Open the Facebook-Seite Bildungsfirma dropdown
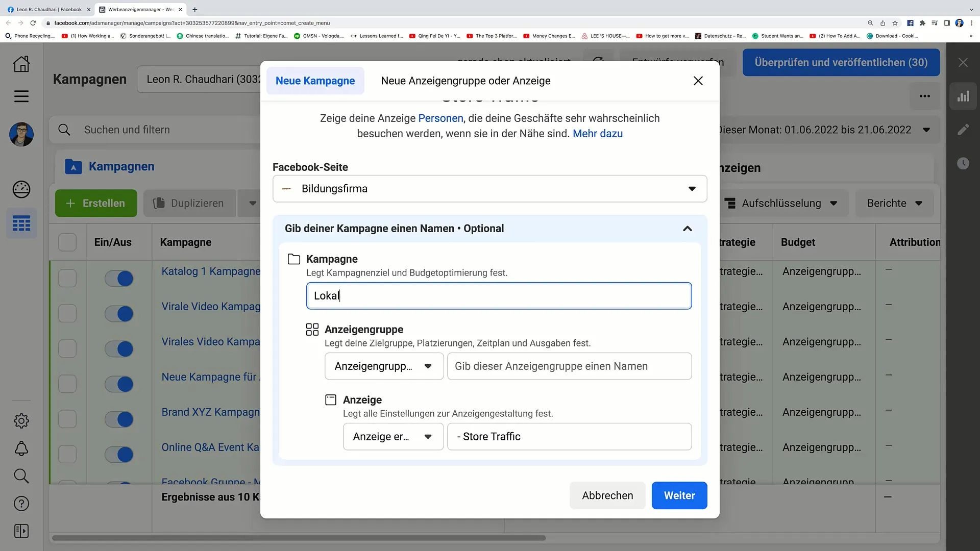 489,189
